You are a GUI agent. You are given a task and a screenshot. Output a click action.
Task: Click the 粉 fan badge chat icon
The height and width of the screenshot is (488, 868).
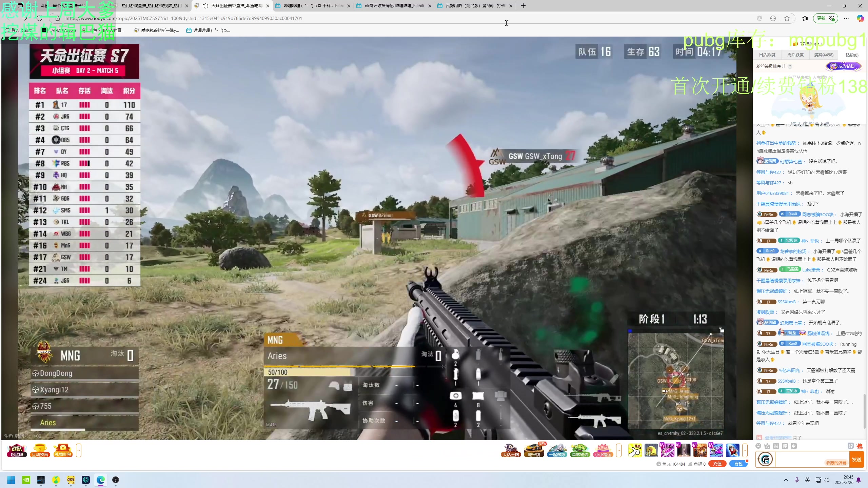pyautogui.click(x=776, y=446)
